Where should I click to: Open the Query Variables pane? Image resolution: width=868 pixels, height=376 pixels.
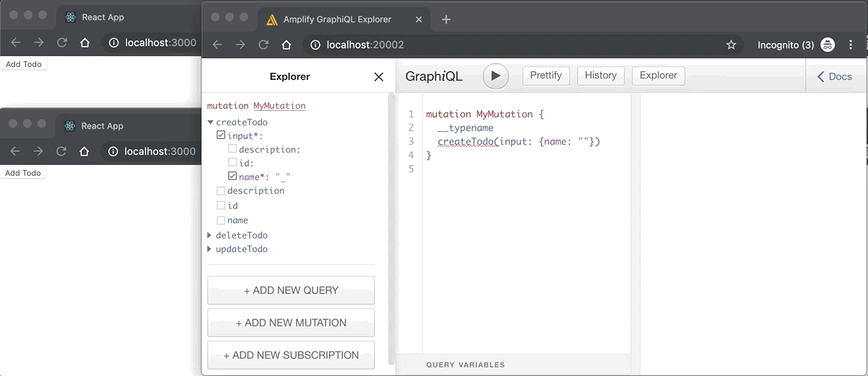[465, 364]
